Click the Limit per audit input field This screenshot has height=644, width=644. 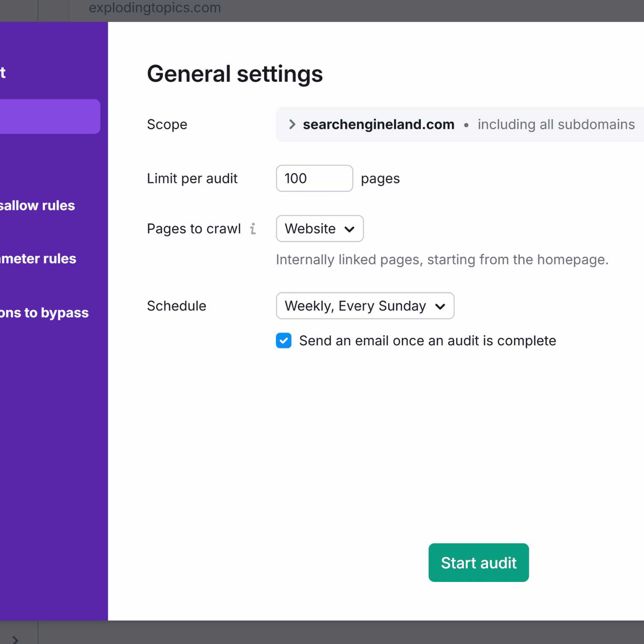314,178
